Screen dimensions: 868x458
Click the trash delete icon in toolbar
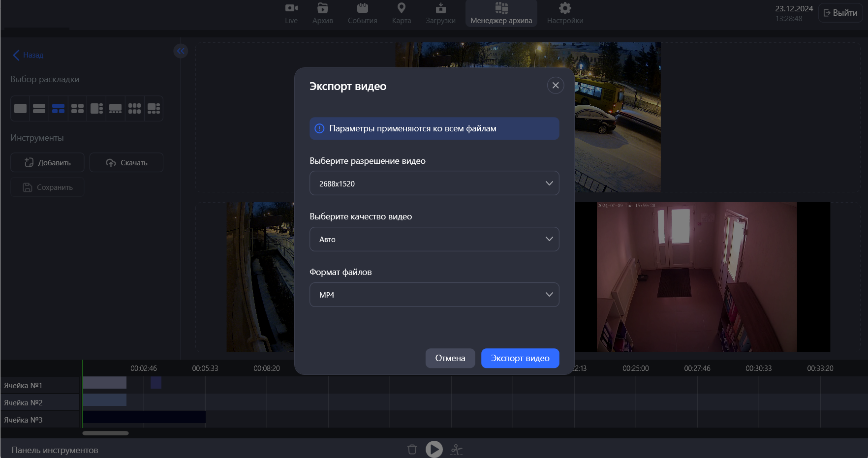click(x=412, y=450)
